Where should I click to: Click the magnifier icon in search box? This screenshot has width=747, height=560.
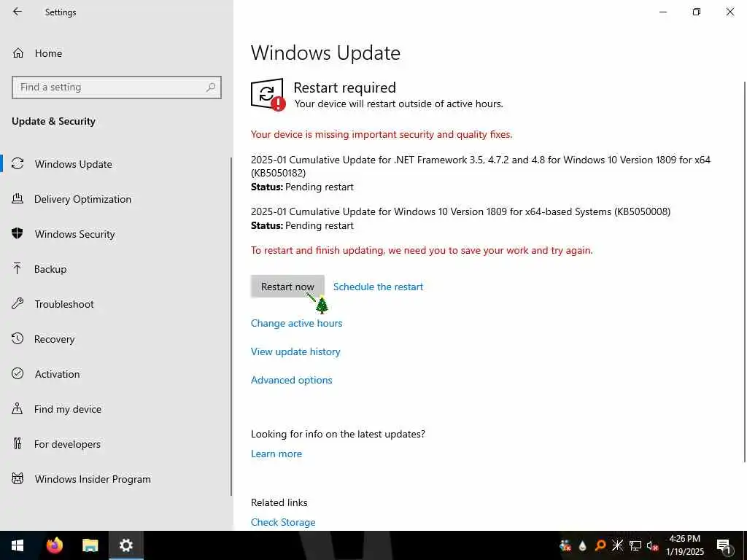click(211, 87)
